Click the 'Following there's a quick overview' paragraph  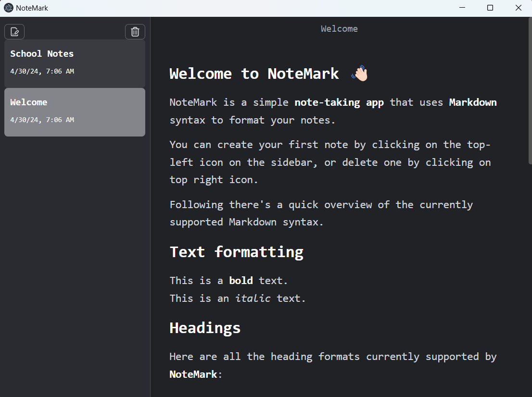point(321,213)
